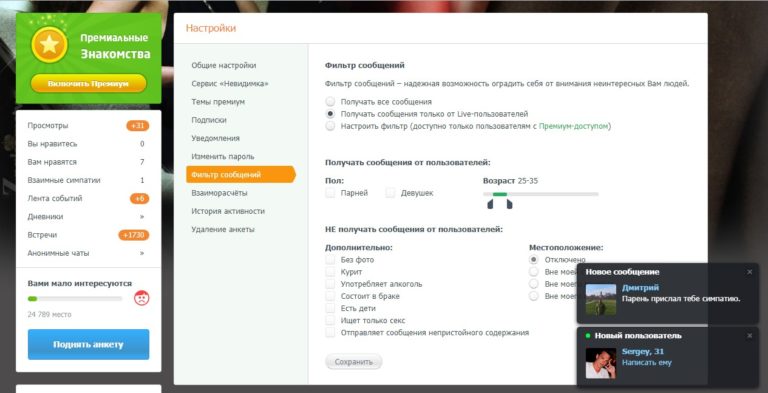Close the Новый пользователь notification
This screenshot has width=768, height=393.
point(749,336)
